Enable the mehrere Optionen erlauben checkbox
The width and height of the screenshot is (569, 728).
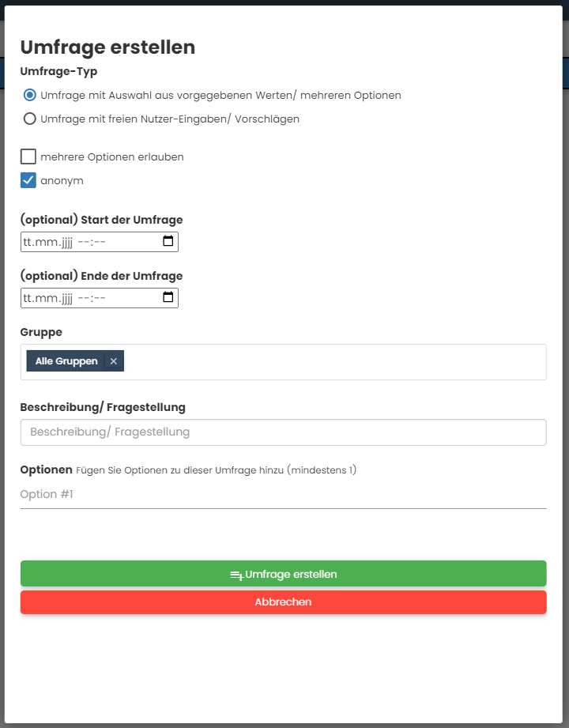click(28, 157)
